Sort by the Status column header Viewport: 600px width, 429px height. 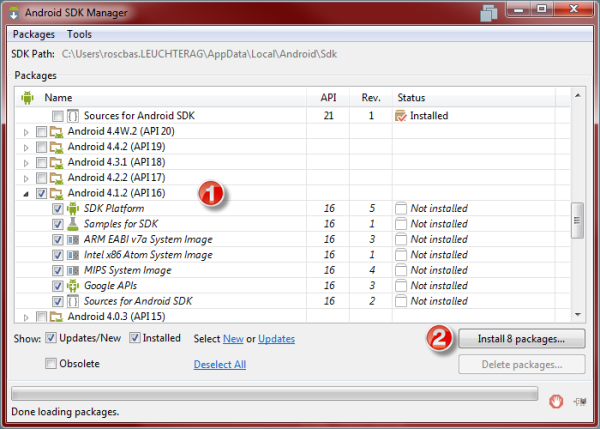[x=474, y=98]
